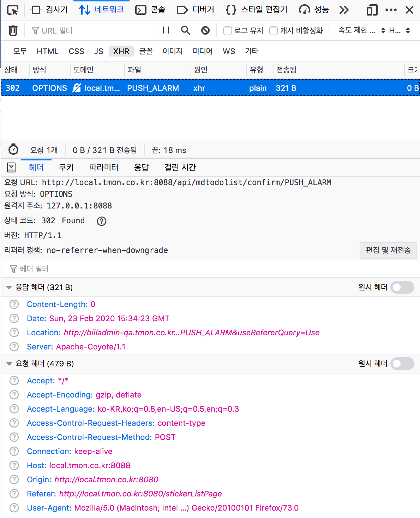The width and height of the screenshot is (420, 518).
Task: Filter requests by WS
Action: (x=229, y=51)
